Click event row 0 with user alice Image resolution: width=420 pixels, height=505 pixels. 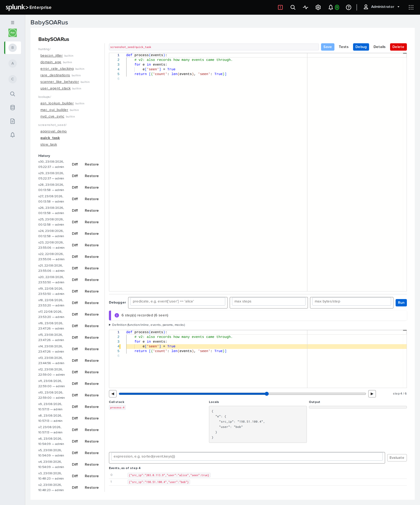point(258,475)
